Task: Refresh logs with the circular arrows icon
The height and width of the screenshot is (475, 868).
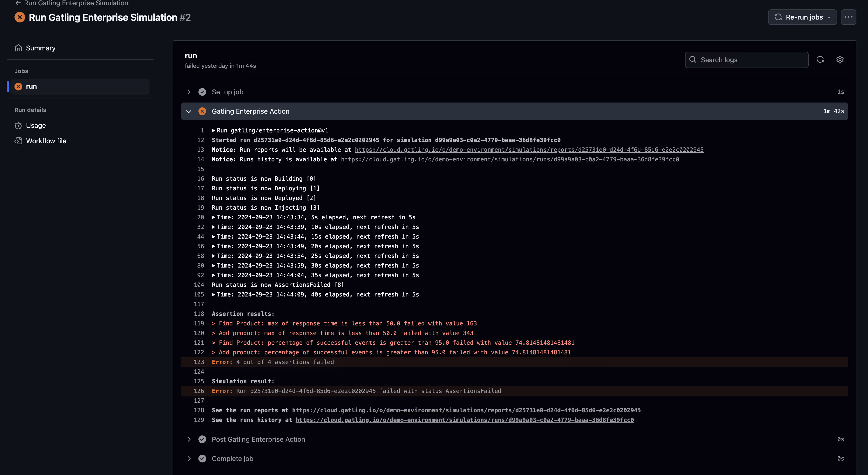Action: point(820,60)
